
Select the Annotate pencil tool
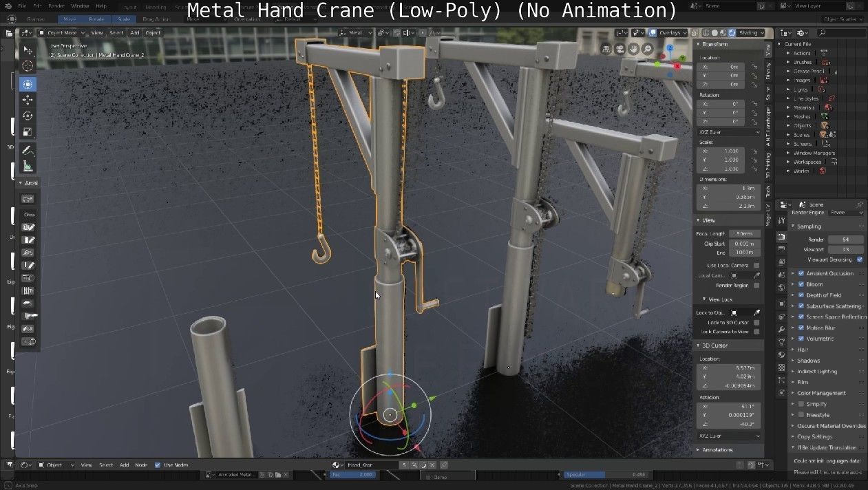click(28, 150)
